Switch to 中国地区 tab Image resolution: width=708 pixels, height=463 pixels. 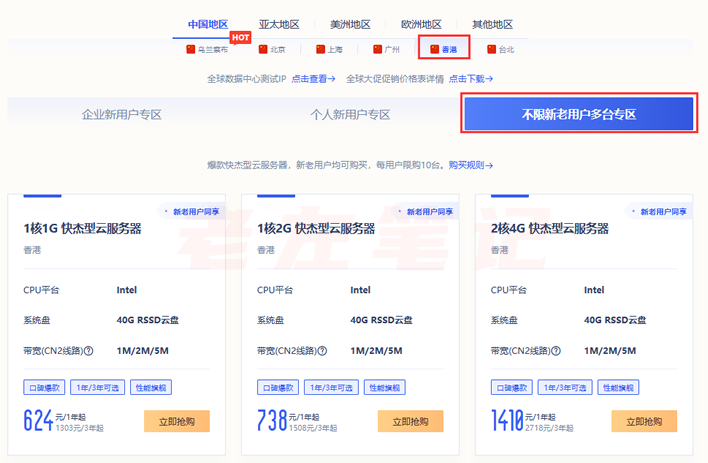pyautogui.click(x=208, y=24)
